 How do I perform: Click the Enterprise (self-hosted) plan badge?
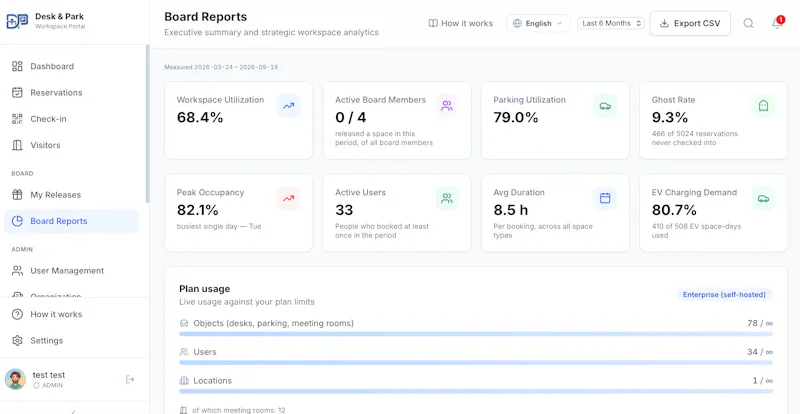click(724, 295)
